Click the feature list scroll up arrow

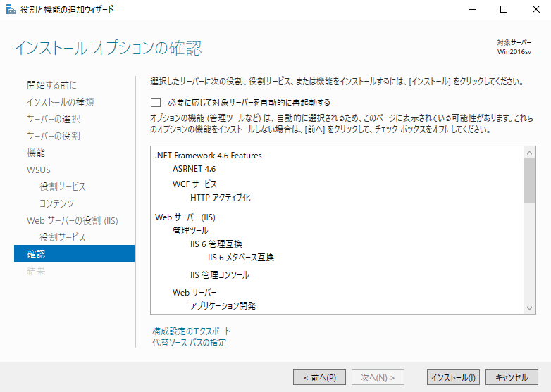[530, 153]
